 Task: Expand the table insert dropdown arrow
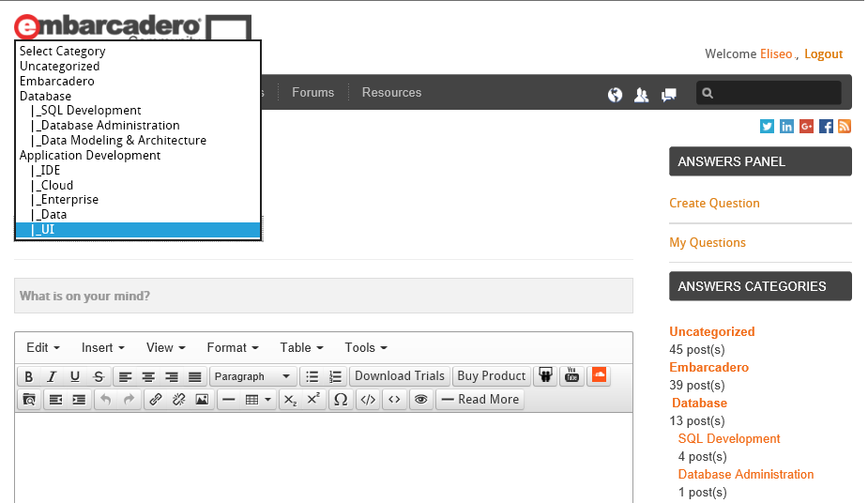click(268, 400)
